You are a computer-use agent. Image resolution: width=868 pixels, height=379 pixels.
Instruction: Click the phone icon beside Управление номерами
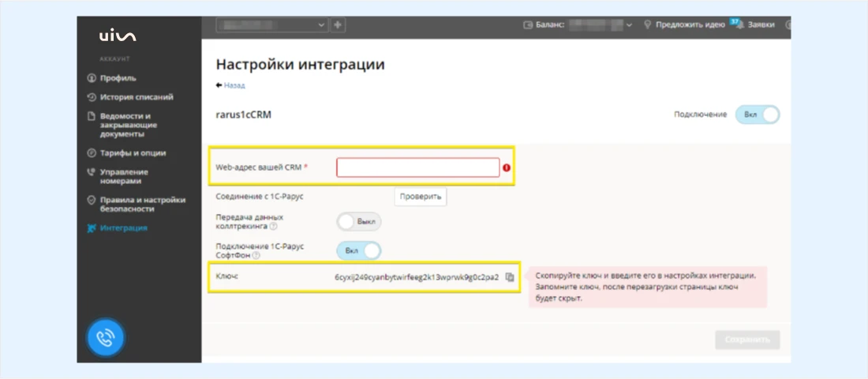pyautogui.click(x=92, y=172)
